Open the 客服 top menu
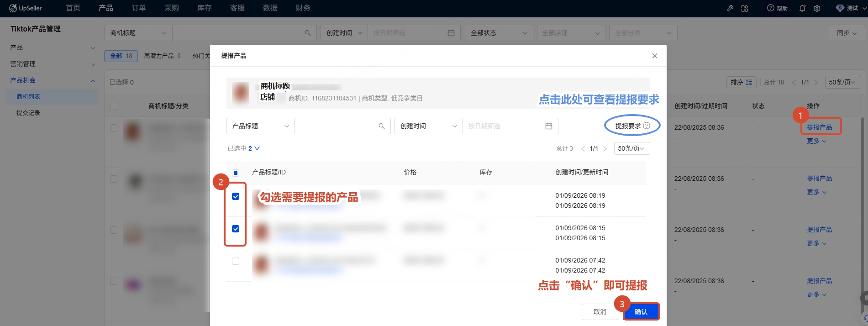 pyautogui.click(x=237, y=8)
